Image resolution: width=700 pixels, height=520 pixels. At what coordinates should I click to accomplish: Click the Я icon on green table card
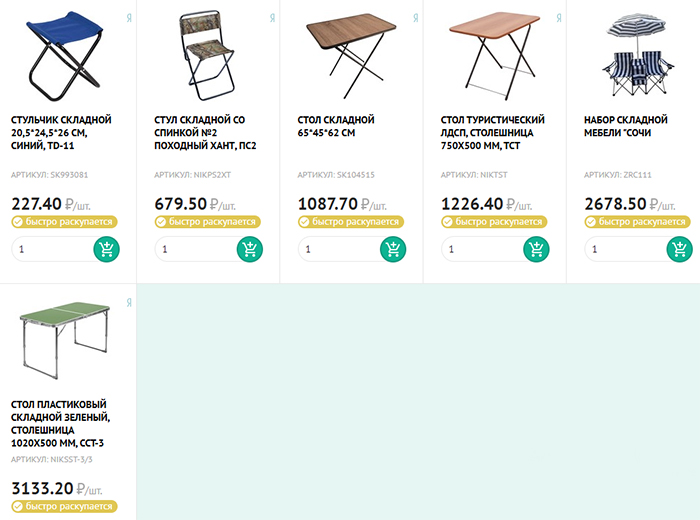(x=129, y=303)
